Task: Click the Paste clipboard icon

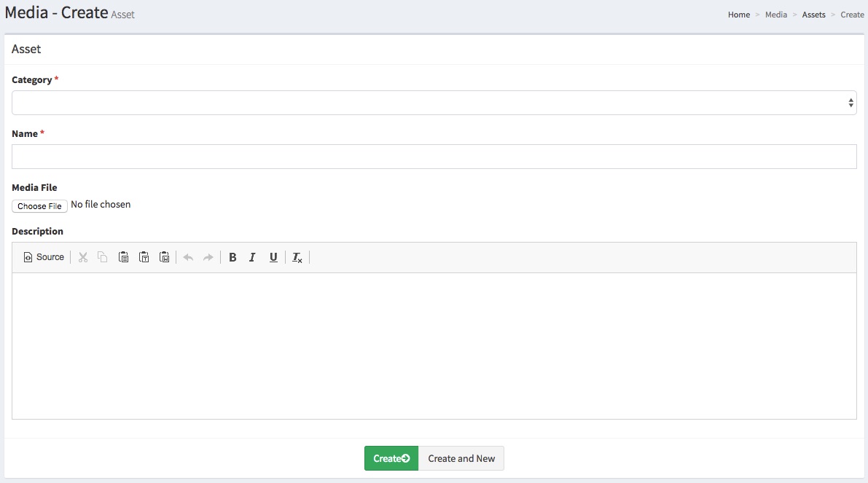Action: point(124,257)
